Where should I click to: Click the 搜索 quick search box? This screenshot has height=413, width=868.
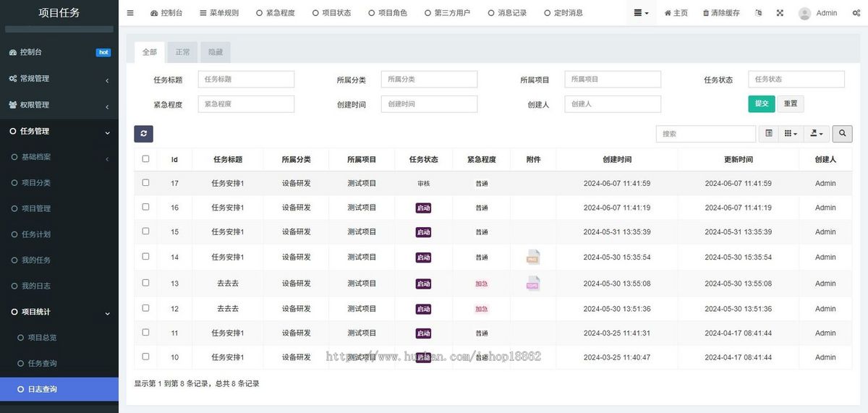(x=706, y=134)
